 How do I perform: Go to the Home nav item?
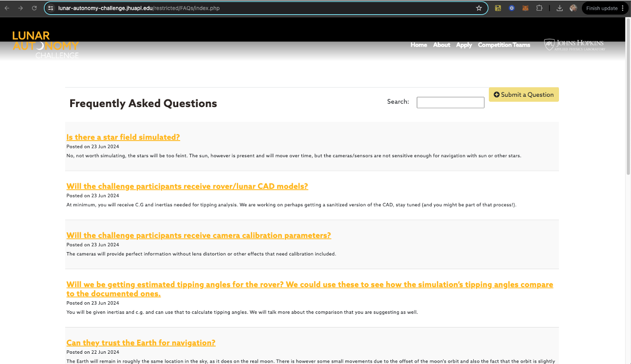click(x=418, y=45)
